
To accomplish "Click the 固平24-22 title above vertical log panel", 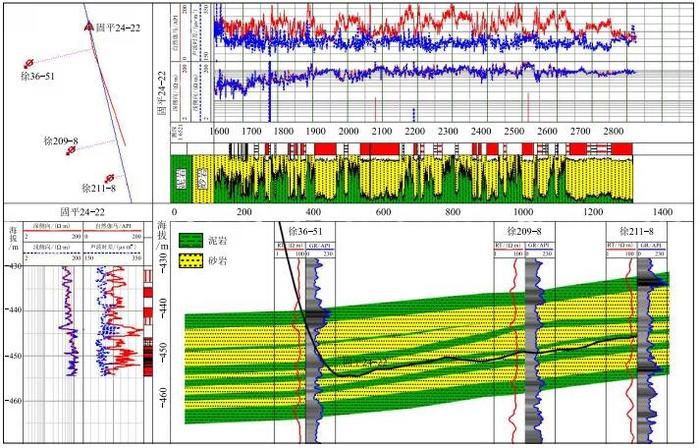I will 82,212.
